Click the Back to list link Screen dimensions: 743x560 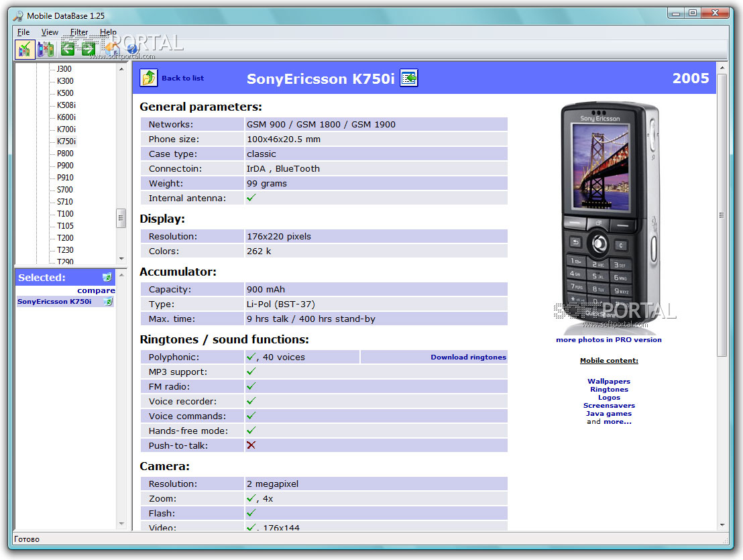coord(182,78)
